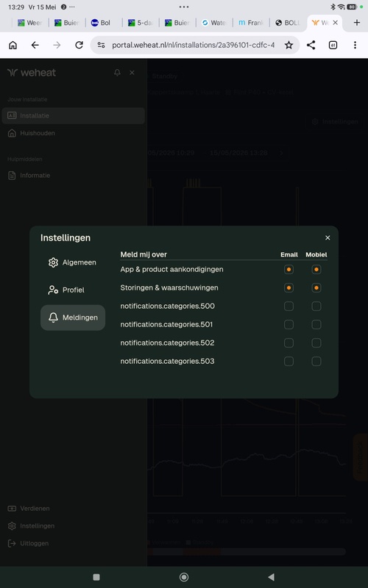Check Email for notifications.categories.503
368x588 pixels.
coord(289,361)
